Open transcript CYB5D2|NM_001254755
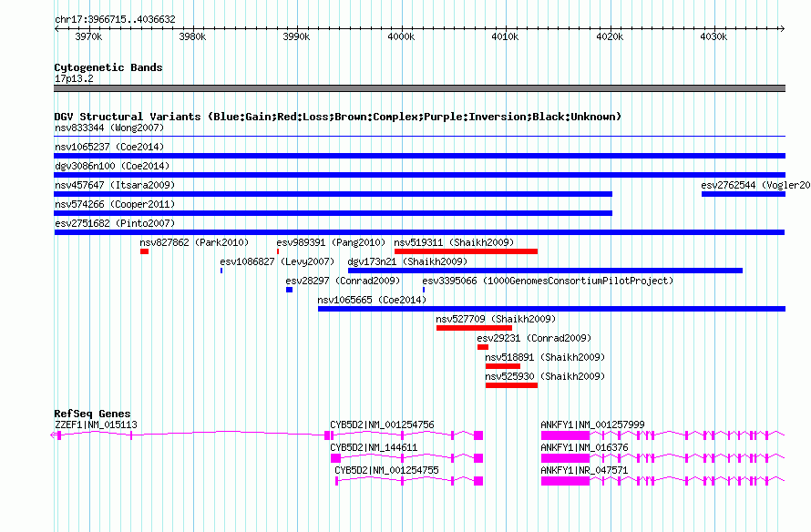 [386, 470]
